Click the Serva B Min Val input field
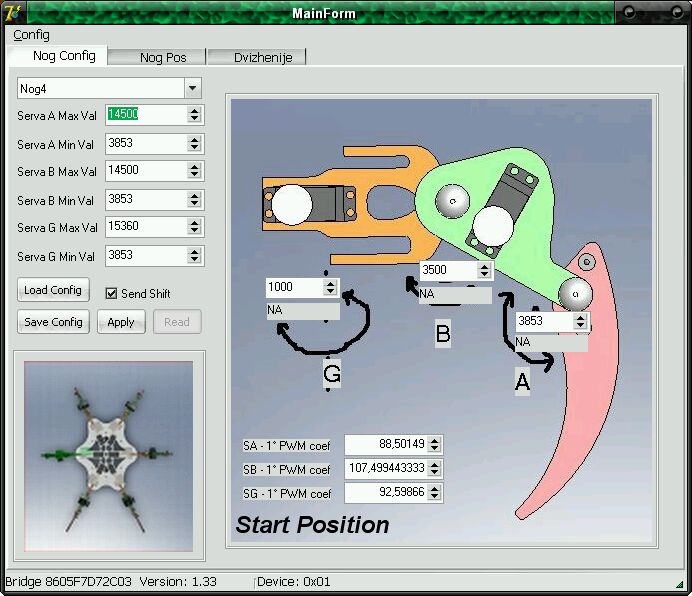Viewport: 692px width, 596px height. tap(146, 200)
